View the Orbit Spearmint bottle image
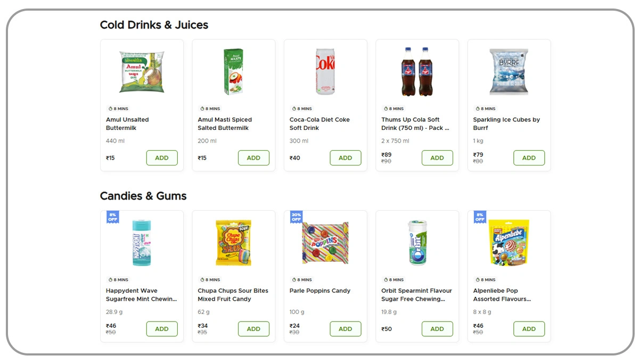Screen dimensions: 640x364 [x=417, y=243]
